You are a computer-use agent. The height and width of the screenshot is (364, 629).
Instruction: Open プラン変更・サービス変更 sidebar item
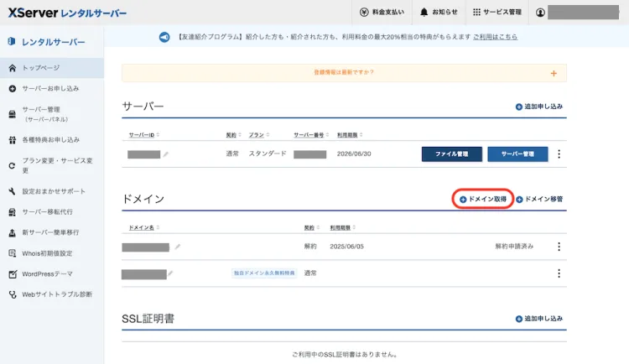[52, 165]
